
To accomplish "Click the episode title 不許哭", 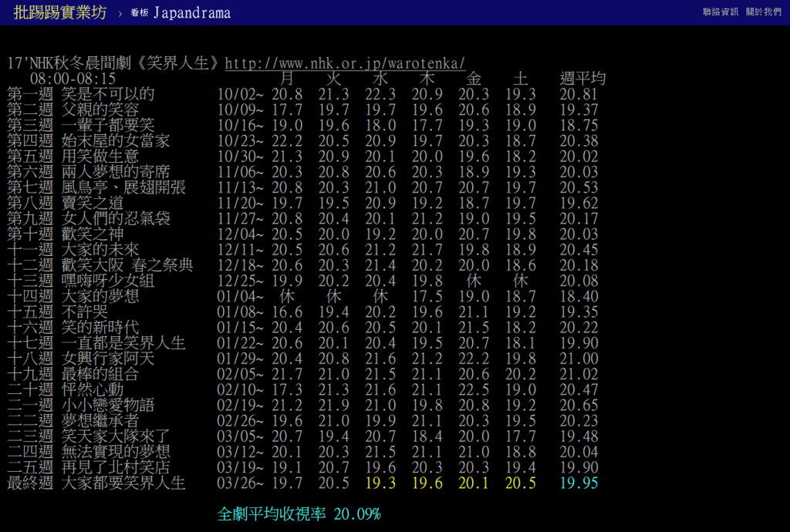I will 85,312.
